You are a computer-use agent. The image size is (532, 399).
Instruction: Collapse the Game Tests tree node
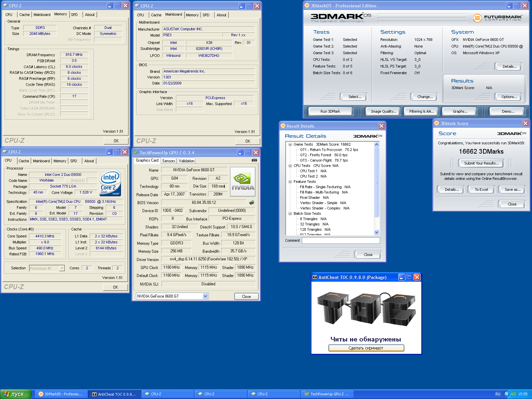point(290,144)
